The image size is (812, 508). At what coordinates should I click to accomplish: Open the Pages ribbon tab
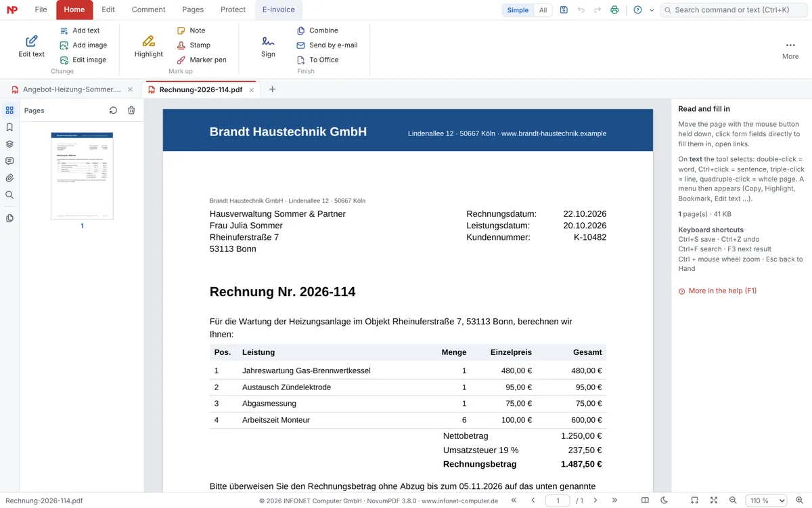pos(193,9)
